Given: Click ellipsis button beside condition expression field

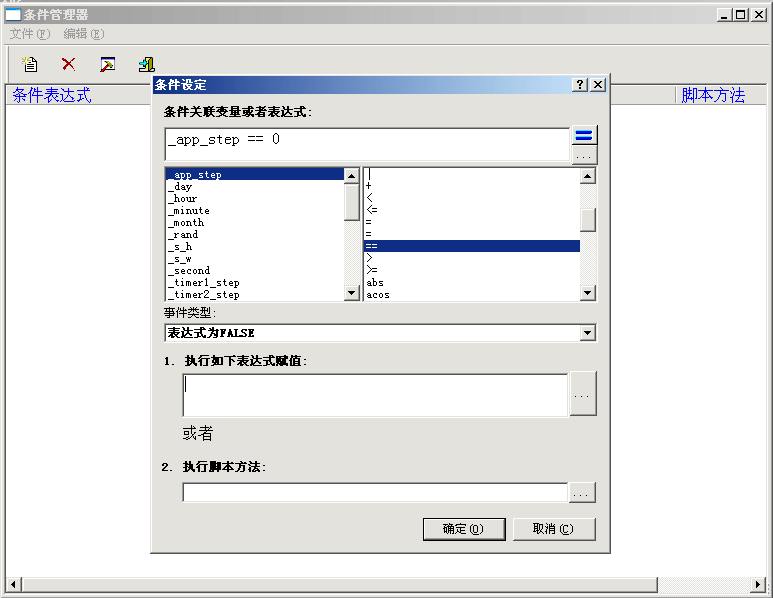Looking at the screenshot, I should (x=584, y=156).
